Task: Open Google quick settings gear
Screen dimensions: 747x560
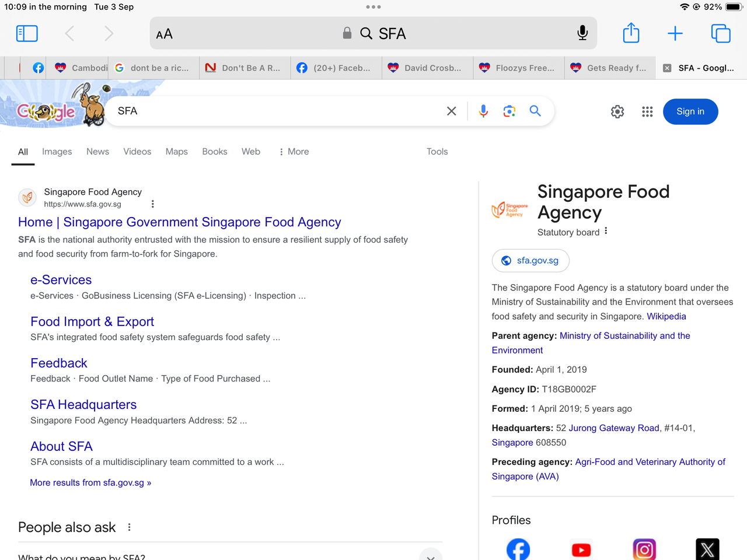Action: click(x=617, y=111)
